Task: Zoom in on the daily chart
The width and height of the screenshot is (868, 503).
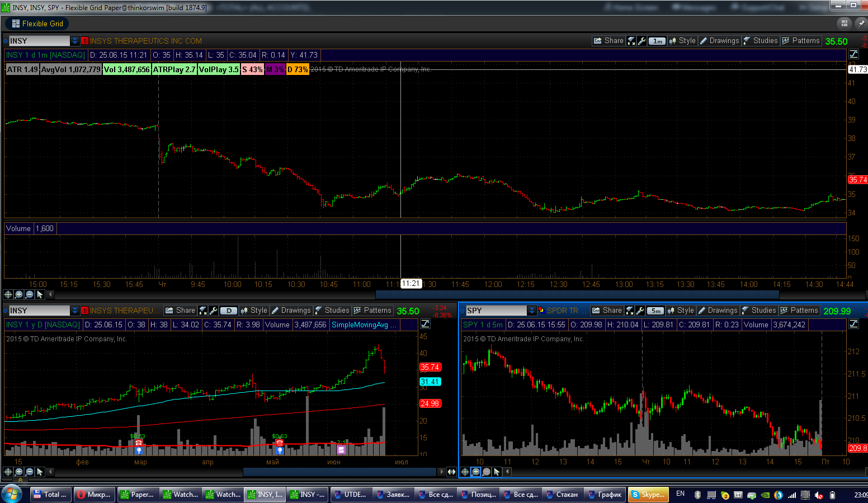Action: [x=19, y=472]
